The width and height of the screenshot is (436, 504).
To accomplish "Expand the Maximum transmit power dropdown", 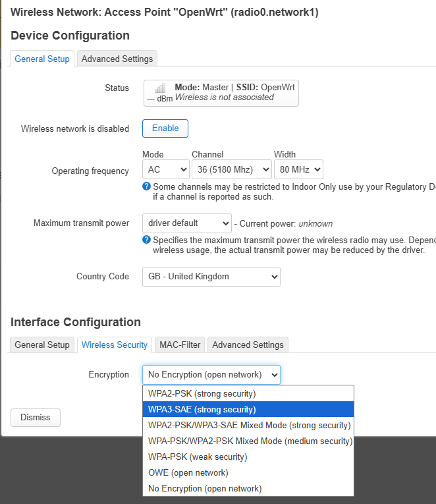I will pos(187,223).
